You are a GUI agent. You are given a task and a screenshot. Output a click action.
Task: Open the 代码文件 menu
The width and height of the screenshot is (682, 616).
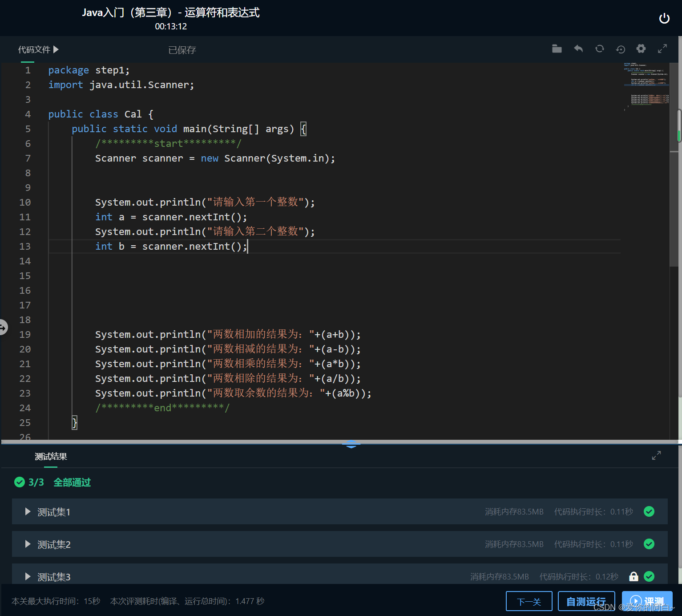[x=38, y=49]
